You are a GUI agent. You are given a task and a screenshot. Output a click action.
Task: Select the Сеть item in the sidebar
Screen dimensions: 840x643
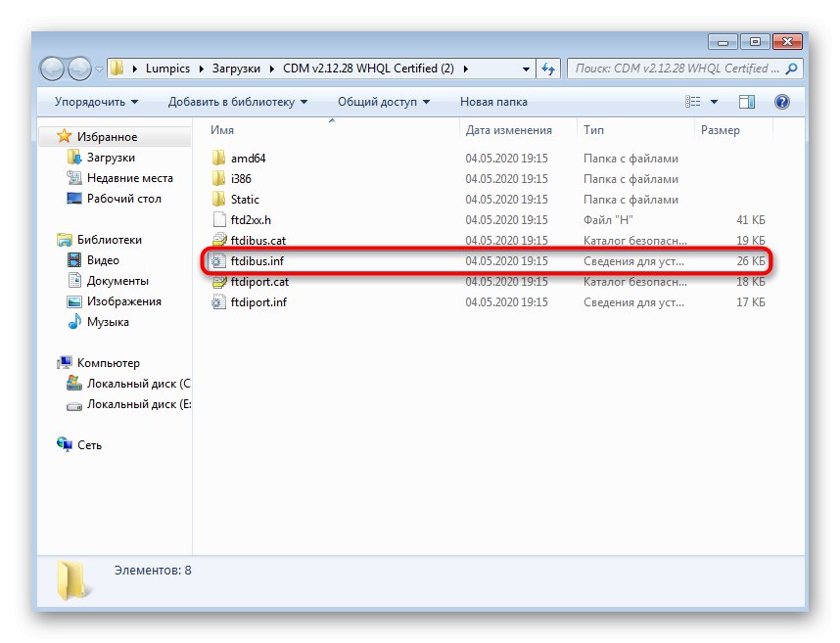pyautogui.click(x=84, y=444)
